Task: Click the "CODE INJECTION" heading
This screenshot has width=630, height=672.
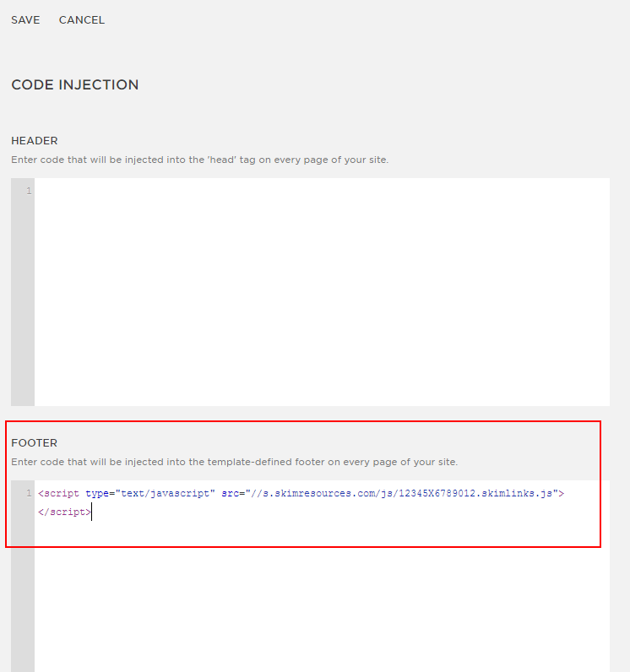Action: [x=75, y=85]
